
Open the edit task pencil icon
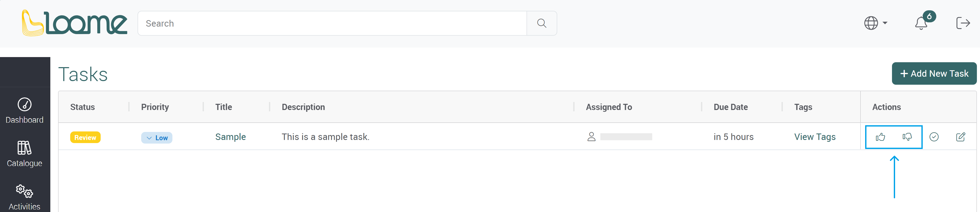[x=961, y=137]
